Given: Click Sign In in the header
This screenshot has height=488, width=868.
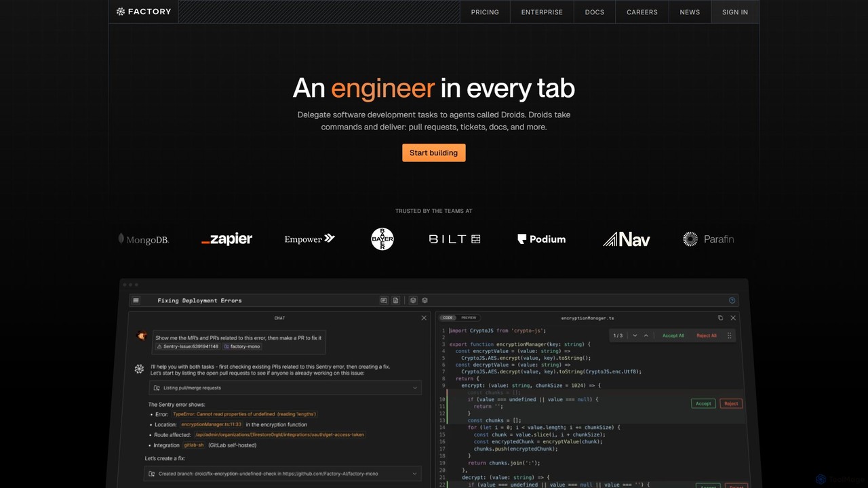Looking at the screenshot, I should pyautogui.click(x=735, y=12).
